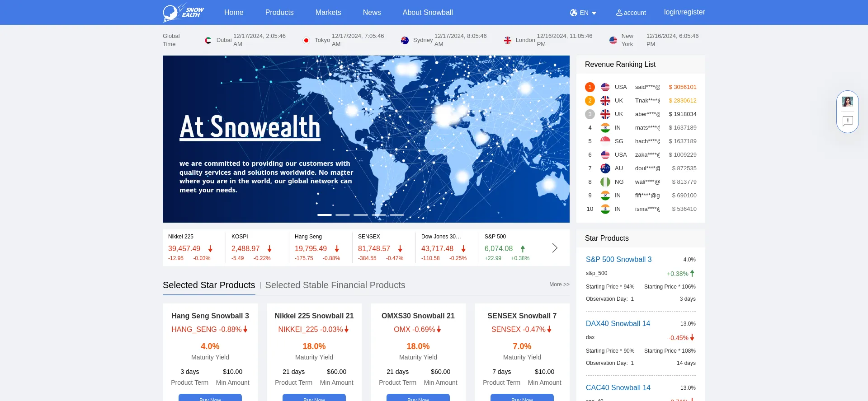Click the Dubai UAE flag icon
Image resolution: width=868 pixels, height=401 pixels.
208,40
